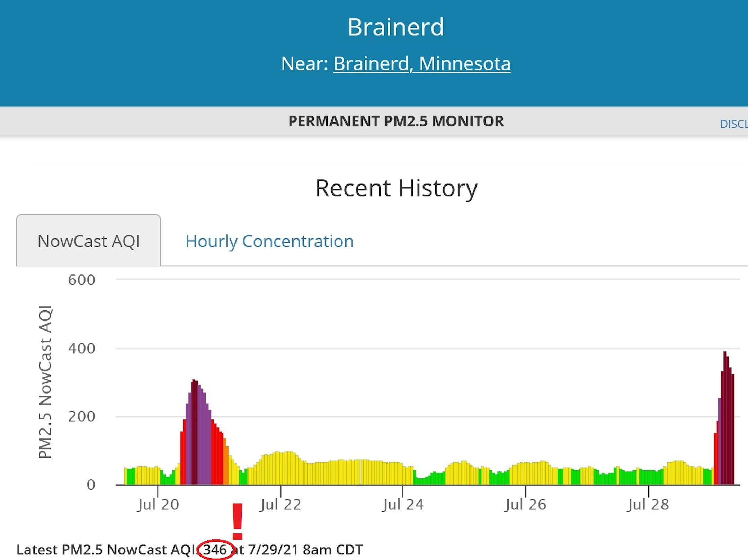This screenshot has width=748, height=560.
Task: Click the dark maroon peak bar near Jul 20
Action: coord(195,433)
